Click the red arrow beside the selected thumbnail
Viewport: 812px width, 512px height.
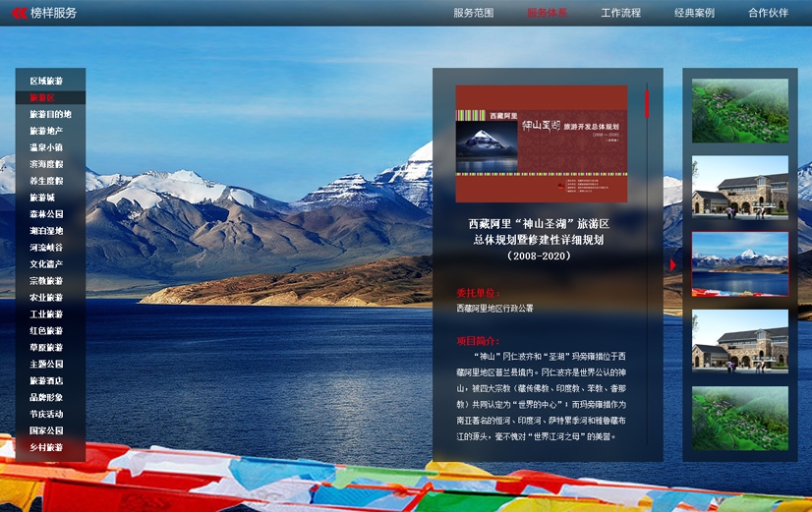point(673,264)
